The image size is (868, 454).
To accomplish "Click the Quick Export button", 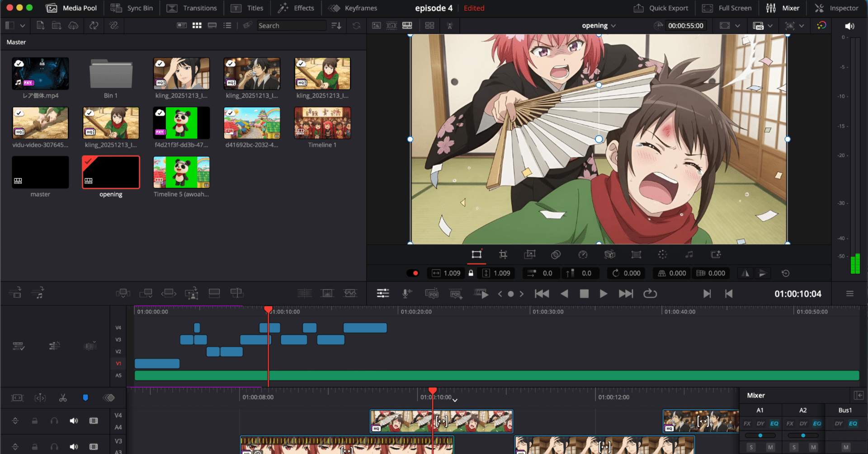I will click(x=661, y=8).
